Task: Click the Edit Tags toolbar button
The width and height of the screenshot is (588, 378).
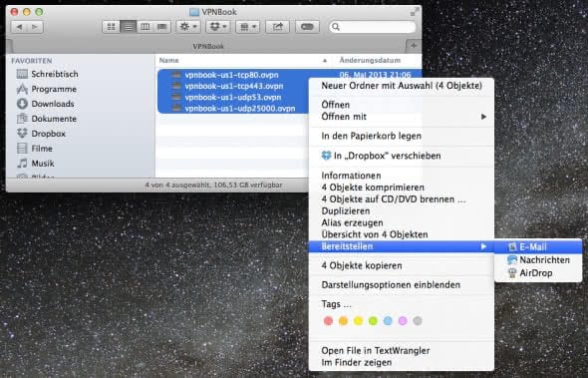Action: click(307, 27)
